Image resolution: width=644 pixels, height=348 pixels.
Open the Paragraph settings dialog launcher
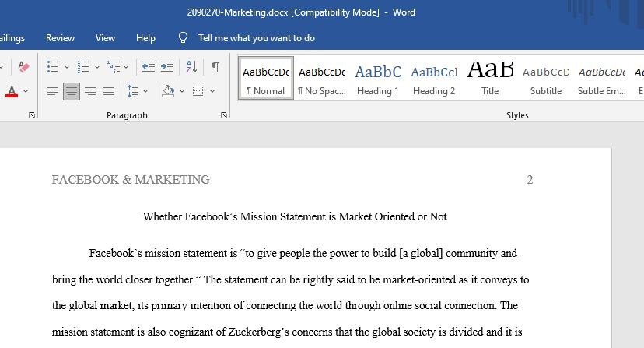[x=224, y=115]
